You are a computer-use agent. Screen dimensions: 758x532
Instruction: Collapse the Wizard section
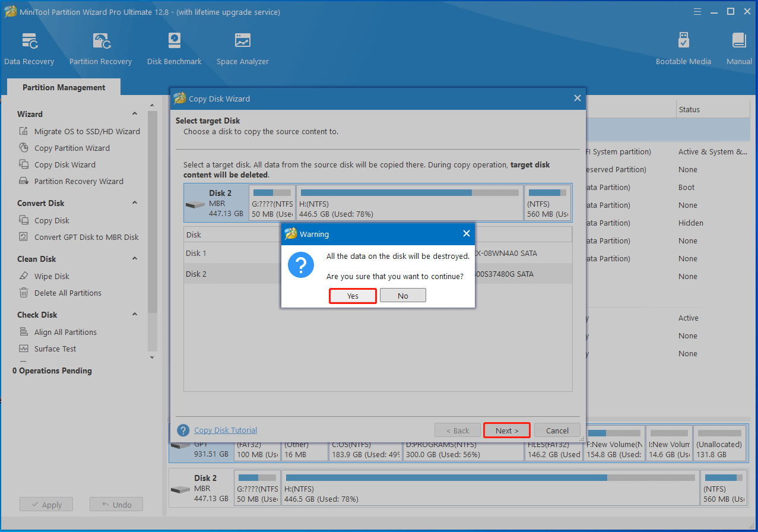click(135, 114)
